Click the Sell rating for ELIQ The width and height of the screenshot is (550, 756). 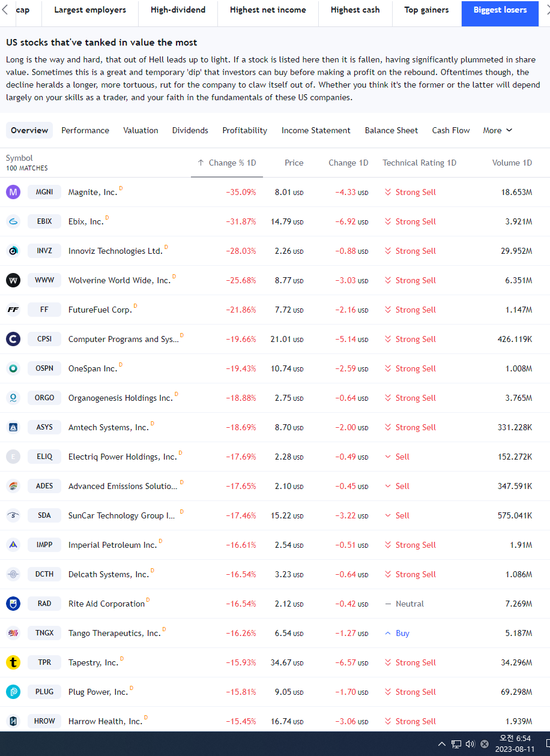(397, 457)
